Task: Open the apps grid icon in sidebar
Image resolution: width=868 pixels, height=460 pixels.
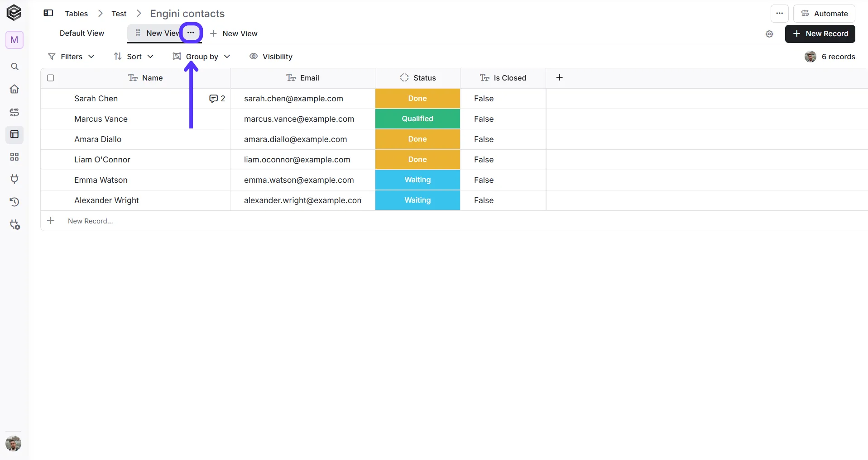Action: tap(14, 157)
